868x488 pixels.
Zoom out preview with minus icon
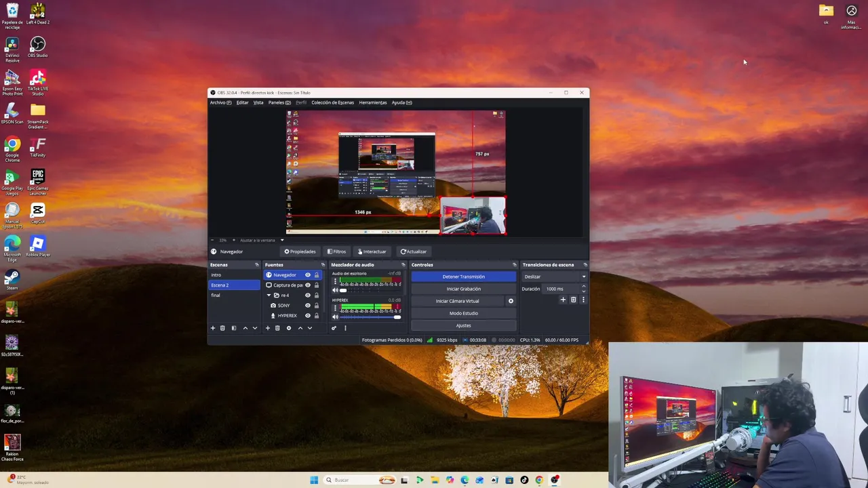pos(212,240)
